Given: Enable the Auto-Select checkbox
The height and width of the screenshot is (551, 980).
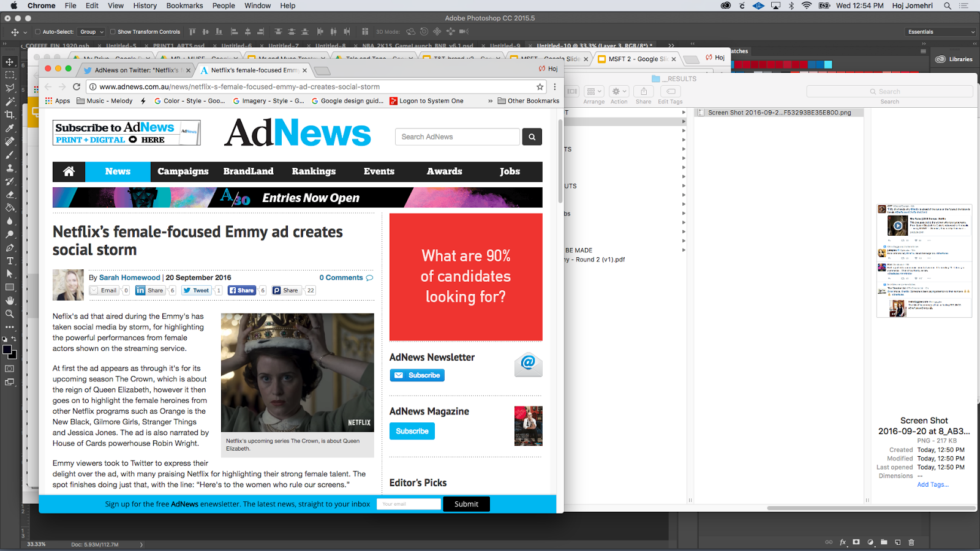Looking at the screenshot, I should click(x=37, y=32).
